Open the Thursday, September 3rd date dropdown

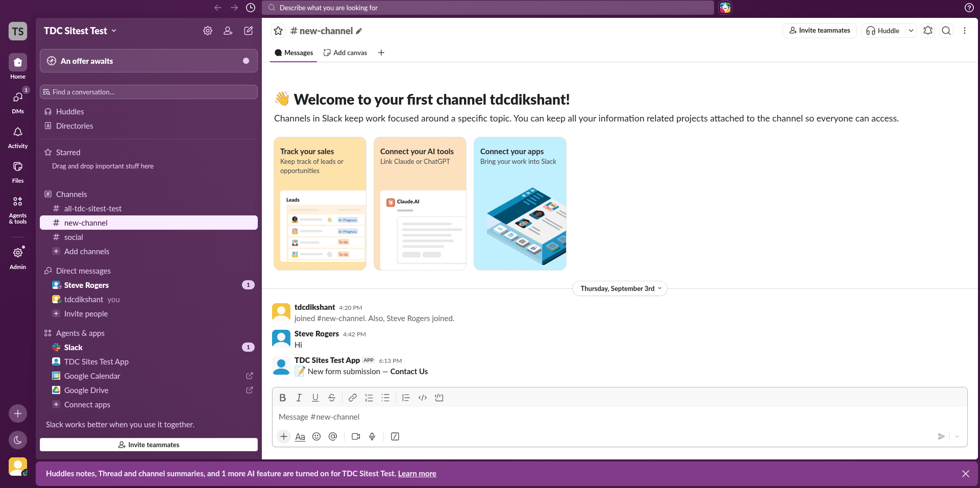620,288
